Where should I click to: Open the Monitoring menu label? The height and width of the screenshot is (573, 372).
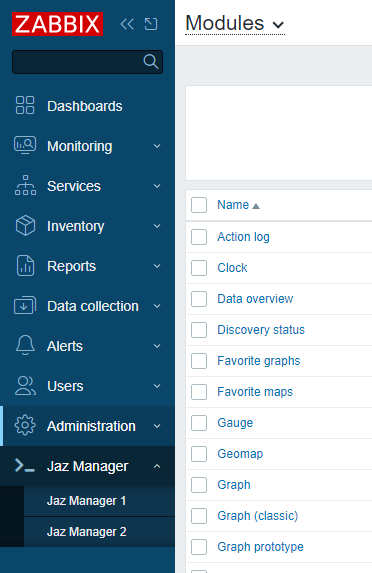80,146
